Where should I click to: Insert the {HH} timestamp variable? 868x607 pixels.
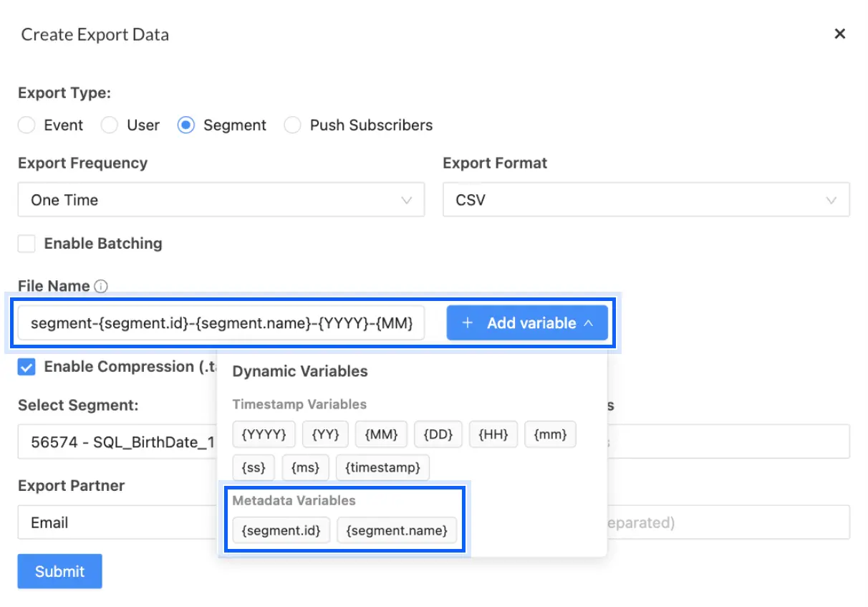tap(493, 434)
